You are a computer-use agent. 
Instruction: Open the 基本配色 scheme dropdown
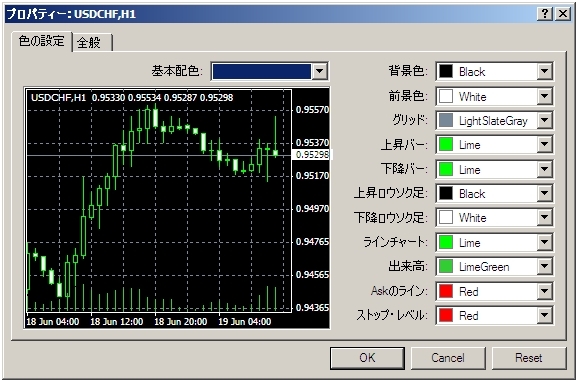(x=320, y=71)
